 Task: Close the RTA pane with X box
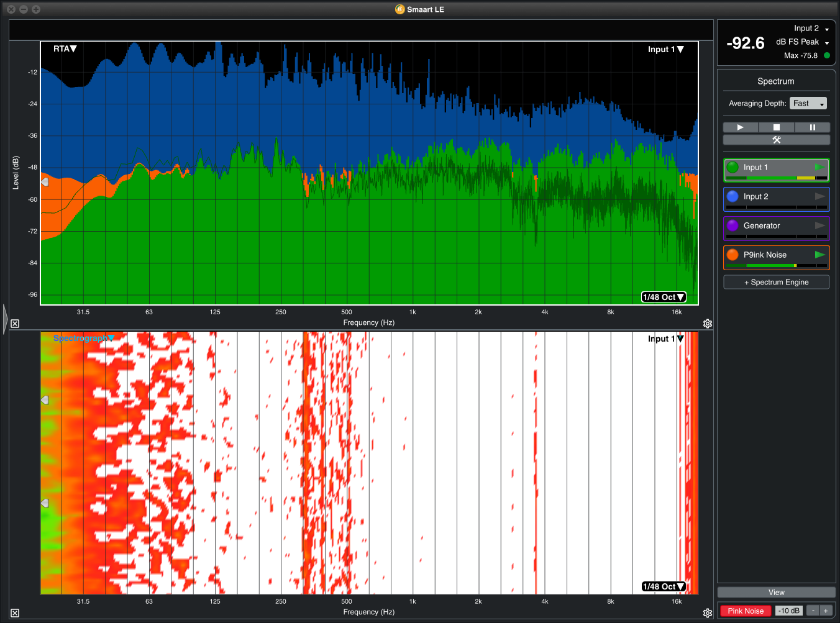[x=15, y=324]
